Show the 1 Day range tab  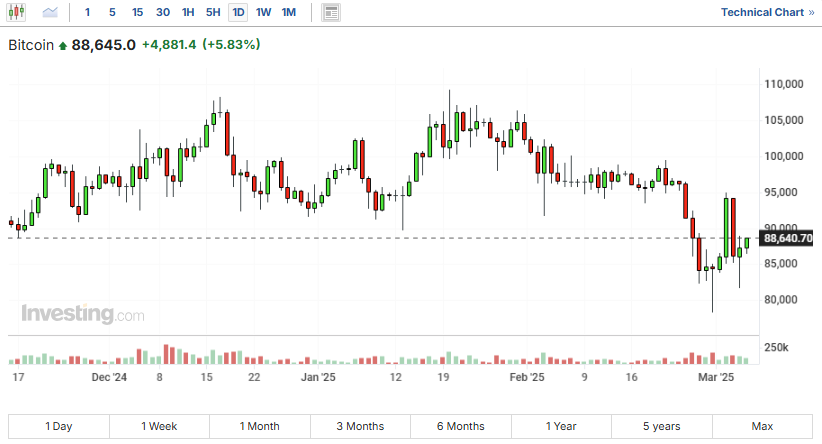click(x=58, y=426)
